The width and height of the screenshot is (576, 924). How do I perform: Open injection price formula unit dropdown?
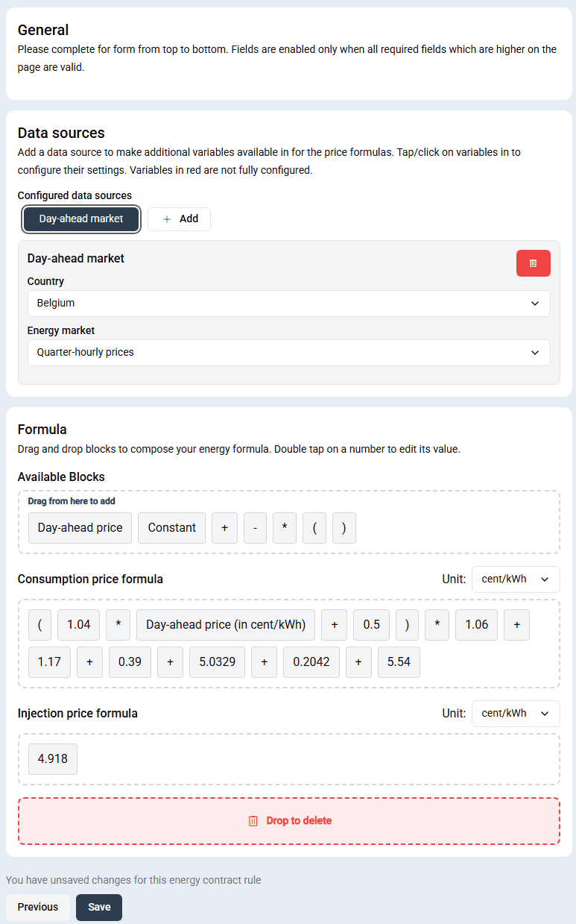[516, 713]
